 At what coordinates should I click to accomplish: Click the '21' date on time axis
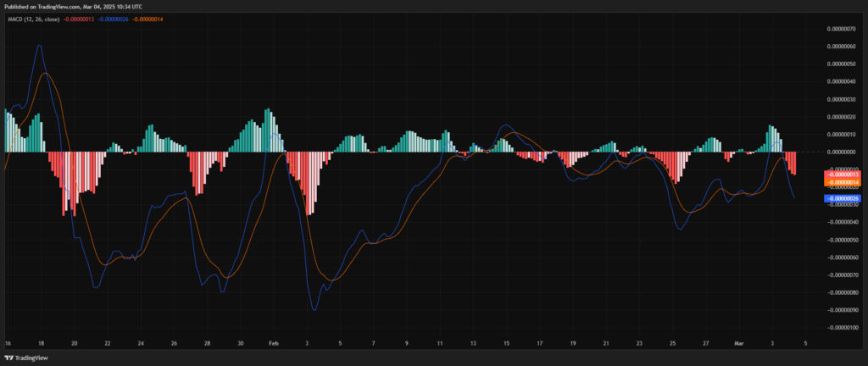606,343
